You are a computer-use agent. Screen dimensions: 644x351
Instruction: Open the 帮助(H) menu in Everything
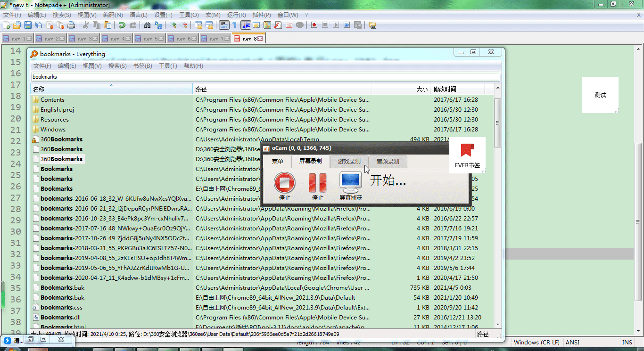(x=193, y=66)
